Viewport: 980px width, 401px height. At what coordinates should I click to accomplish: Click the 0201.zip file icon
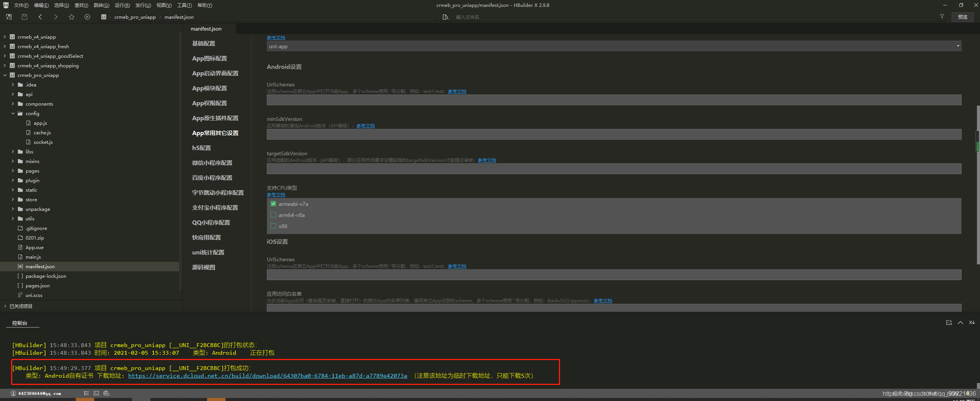coord(20,238)
